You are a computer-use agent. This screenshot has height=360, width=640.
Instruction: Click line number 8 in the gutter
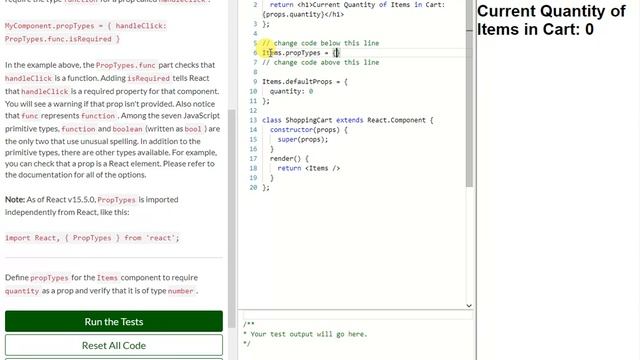[x=255, y=72]
